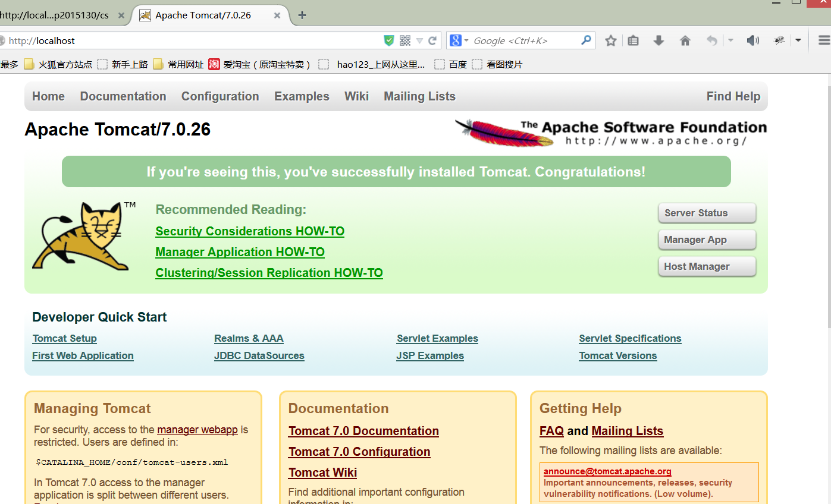The width and height of the screenshot is (831, 504).
Task: Open Mailing Lists in Tomcat nav bar
Action: pos(419,96)
